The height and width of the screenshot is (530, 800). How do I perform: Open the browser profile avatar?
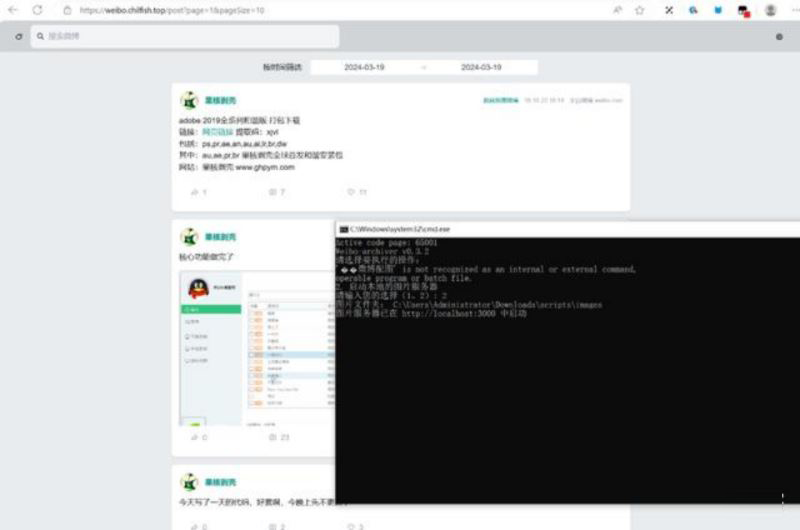point(770,10)
